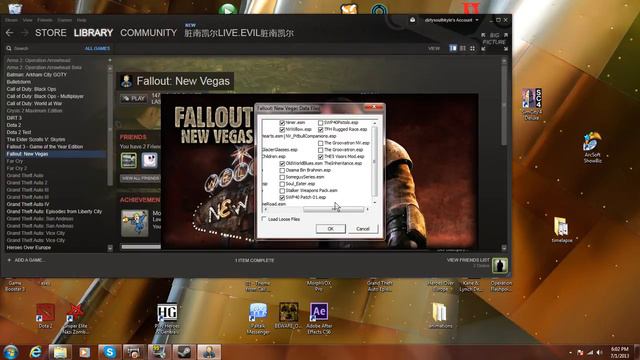Select Heroes Over Europe in library

[x=29, y=247]
